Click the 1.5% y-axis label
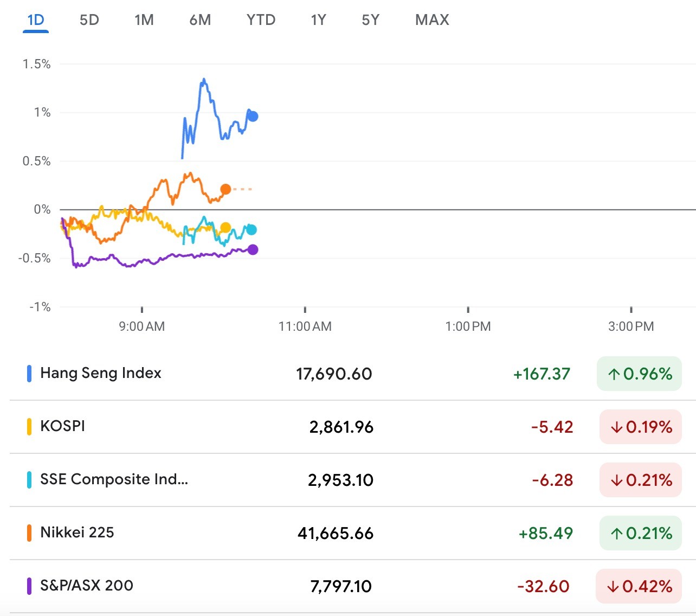 pos(36,64)
